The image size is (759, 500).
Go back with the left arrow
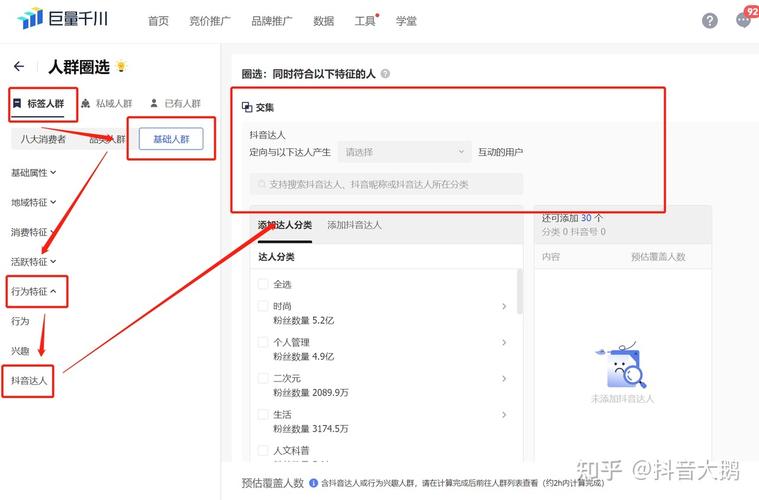pos(19,66)
